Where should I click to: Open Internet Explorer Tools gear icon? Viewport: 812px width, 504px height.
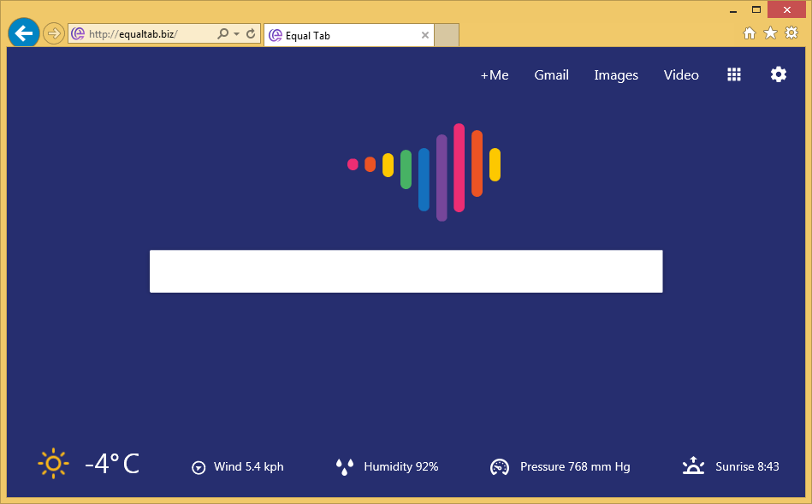pos(791,33)
